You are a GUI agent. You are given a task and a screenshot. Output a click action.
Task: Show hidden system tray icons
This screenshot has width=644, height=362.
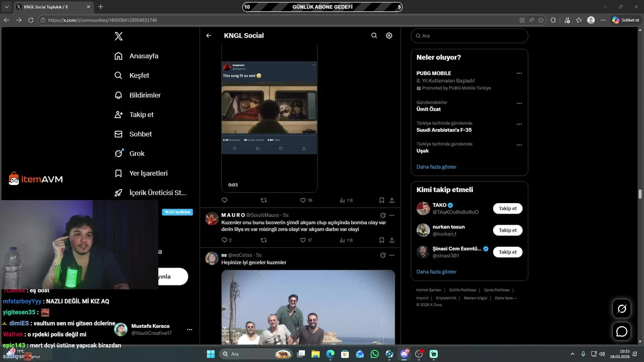[572, 354]
